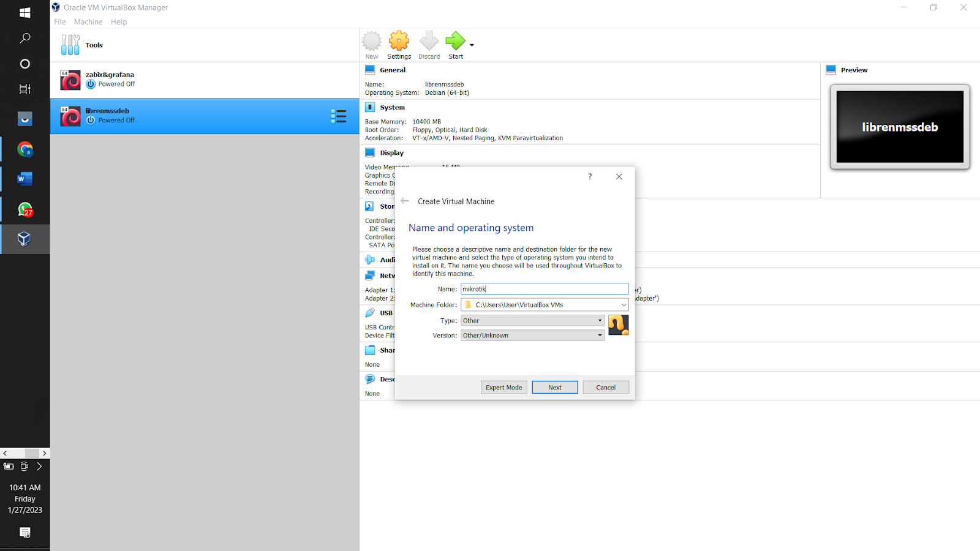Click the New machine toolbar icon

[372, 45]
